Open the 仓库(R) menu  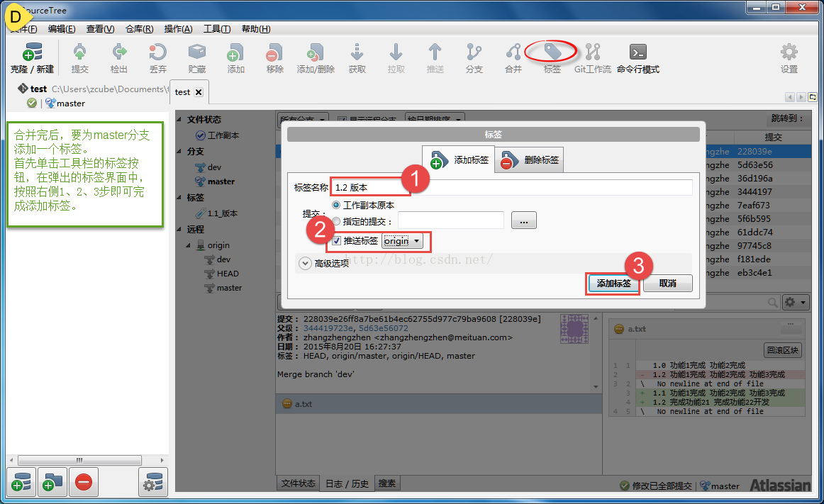[139, 29]
